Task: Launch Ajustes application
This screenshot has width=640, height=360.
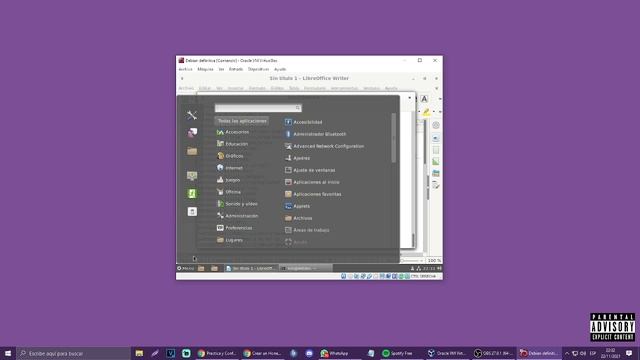Action: click(x=297, y=158)
